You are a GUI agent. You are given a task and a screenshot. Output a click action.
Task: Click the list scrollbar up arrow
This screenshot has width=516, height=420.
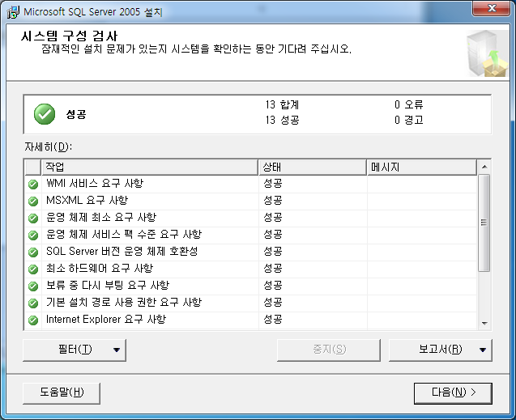(x=484, y=167)
